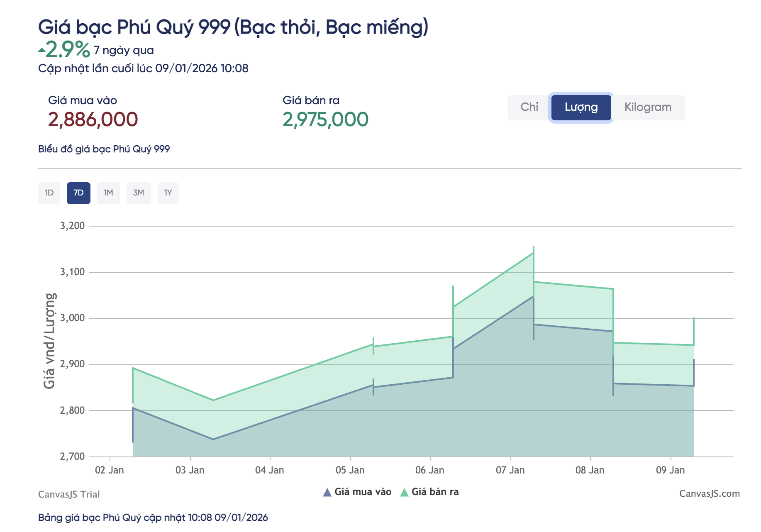Click the Giá mua vào legend label
The height and width of the screenshot is (532, 761).
tap(363, 492)
